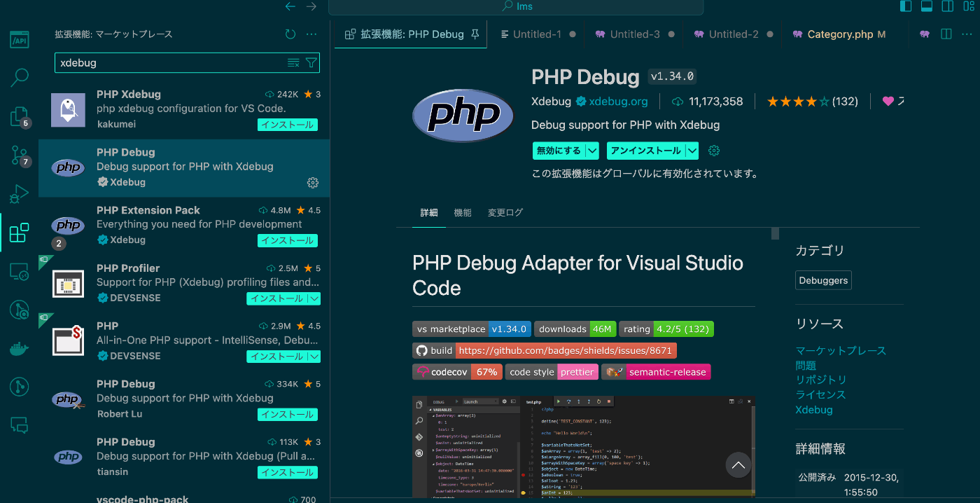
Task: Clear the extension search results
Action: click(294, 62)
